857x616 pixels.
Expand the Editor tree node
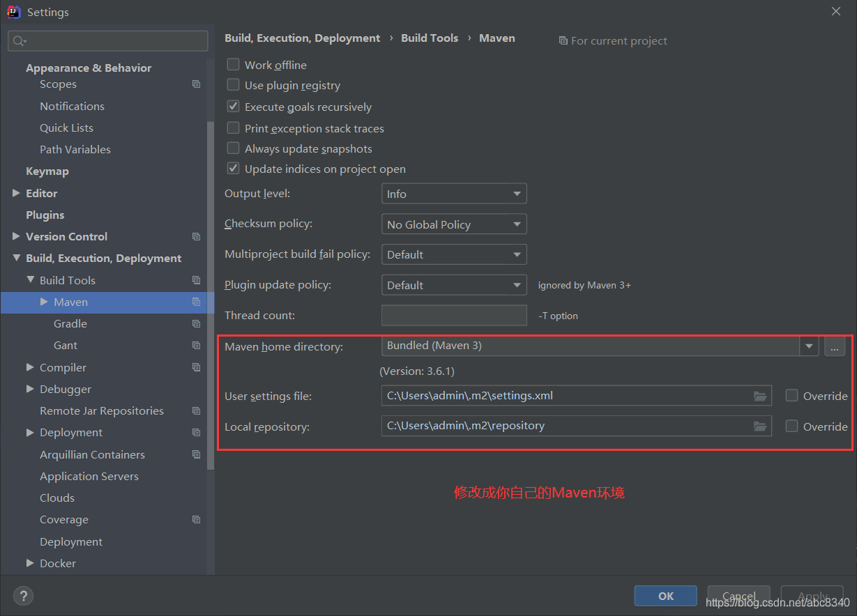point(16,193)
